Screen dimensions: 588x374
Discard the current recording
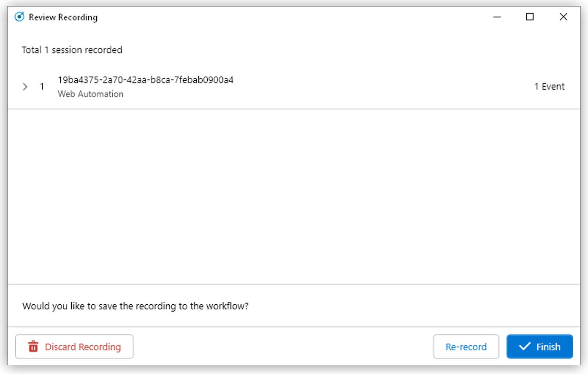[74, 346]
